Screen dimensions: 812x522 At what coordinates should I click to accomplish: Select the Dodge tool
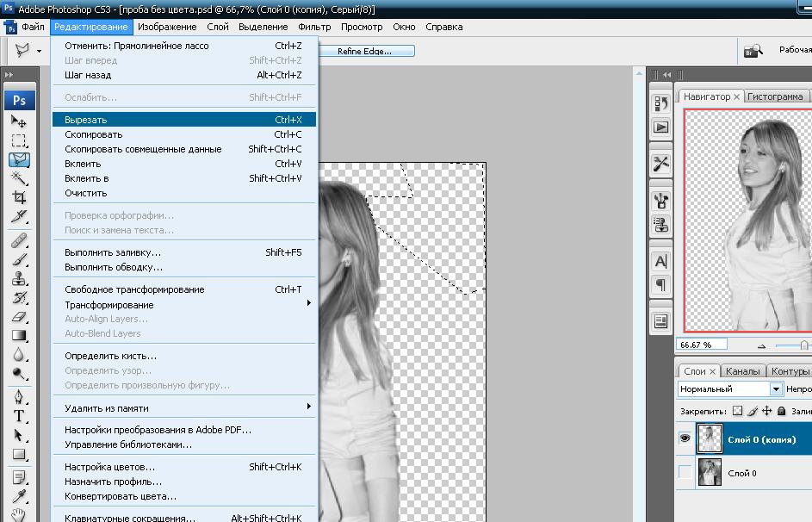(x=19, y=373)
